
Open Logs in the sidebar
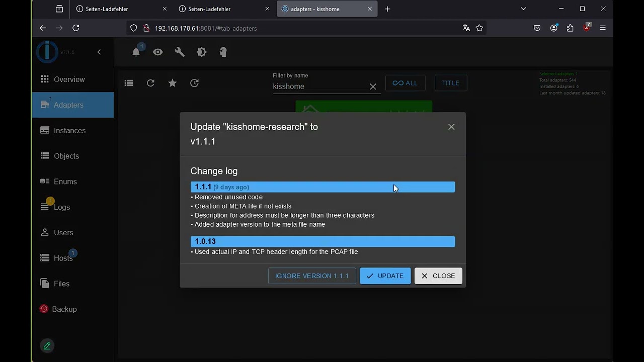point(73,207)
